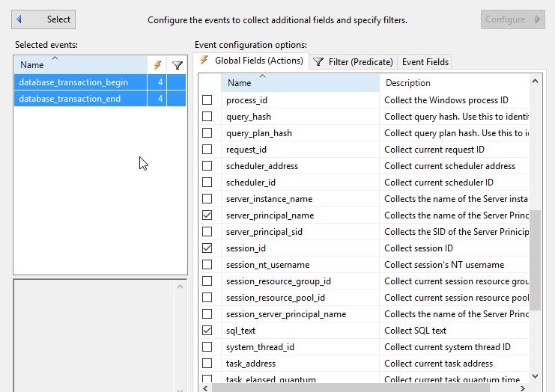Click the lightning bolt actions column header

[157, 65]
